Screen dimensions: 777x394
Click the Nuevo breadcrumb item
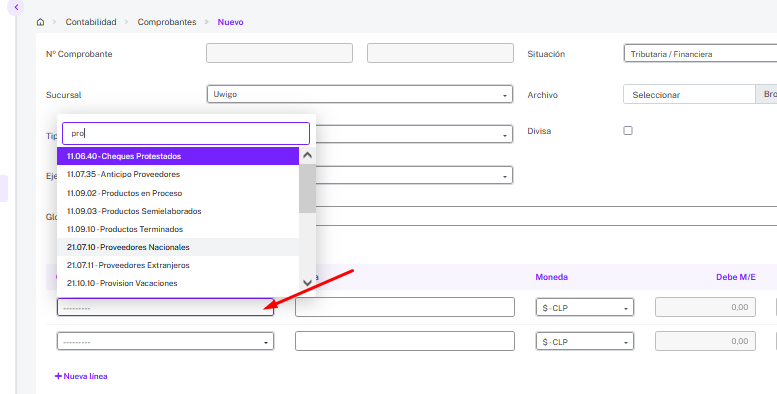point(230,22)
